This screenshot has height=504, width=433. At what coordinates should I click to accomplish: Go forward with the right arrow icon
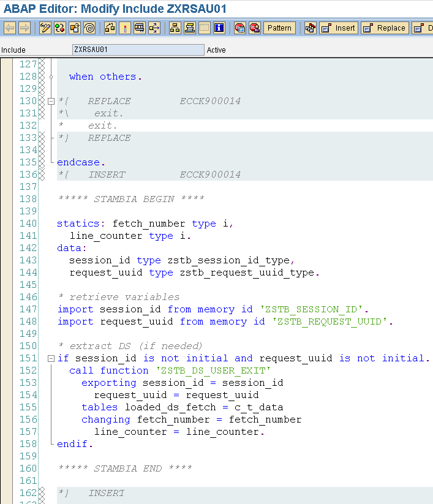[x=24, y=28]
